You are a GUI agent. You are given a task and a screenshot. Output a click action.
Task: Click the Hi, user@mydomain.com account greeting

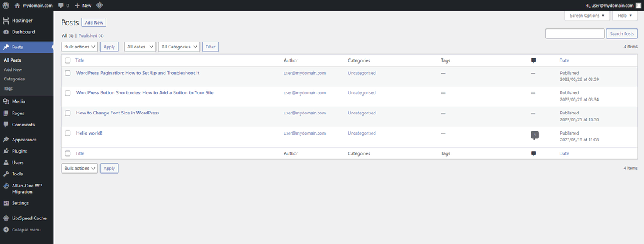click(609, 5)
